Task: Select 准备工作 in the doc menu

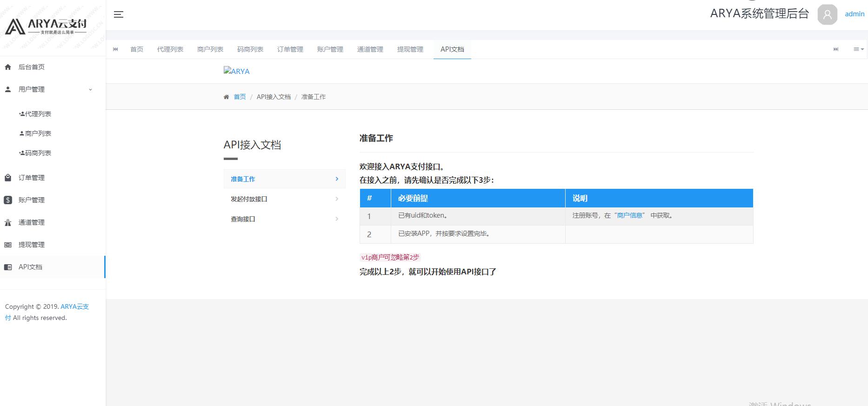Action: 284,179
